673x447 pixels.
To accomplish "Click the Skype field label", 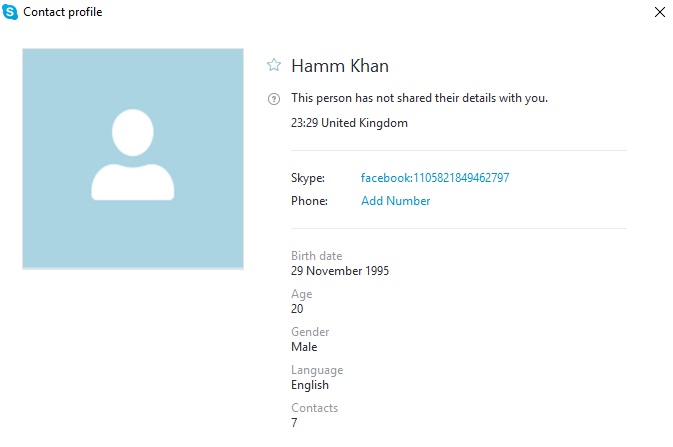I will (308, 178).
